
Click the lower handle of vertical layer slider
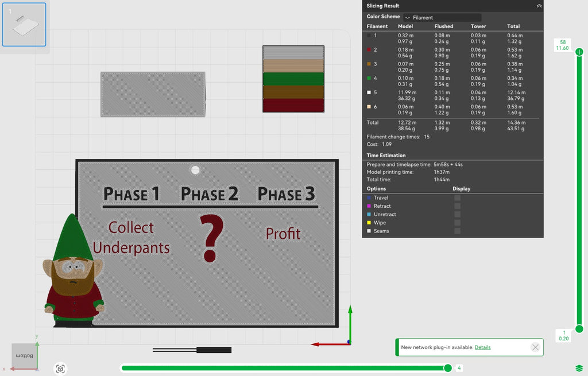[x=579, y=329]
